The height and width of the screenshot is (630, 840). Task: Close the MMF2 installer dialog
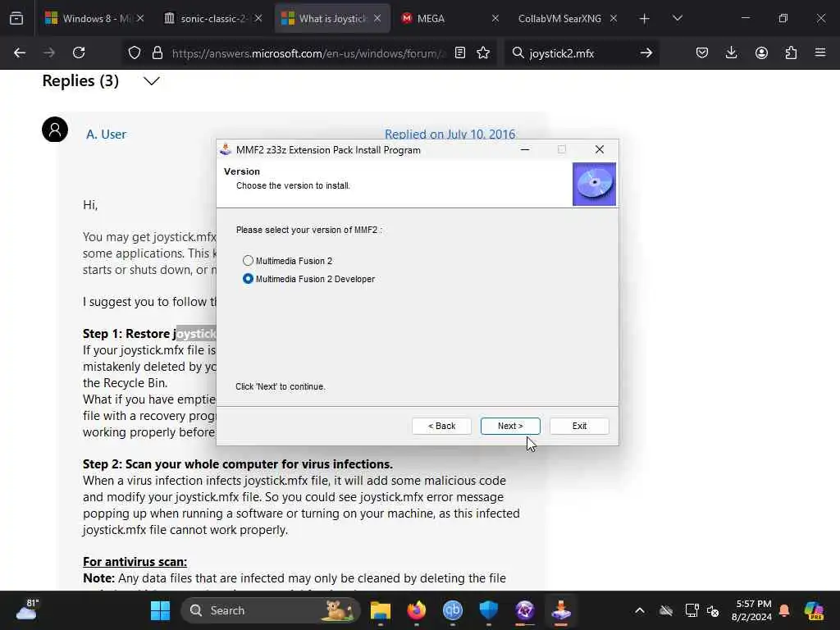tap(600, 149)
